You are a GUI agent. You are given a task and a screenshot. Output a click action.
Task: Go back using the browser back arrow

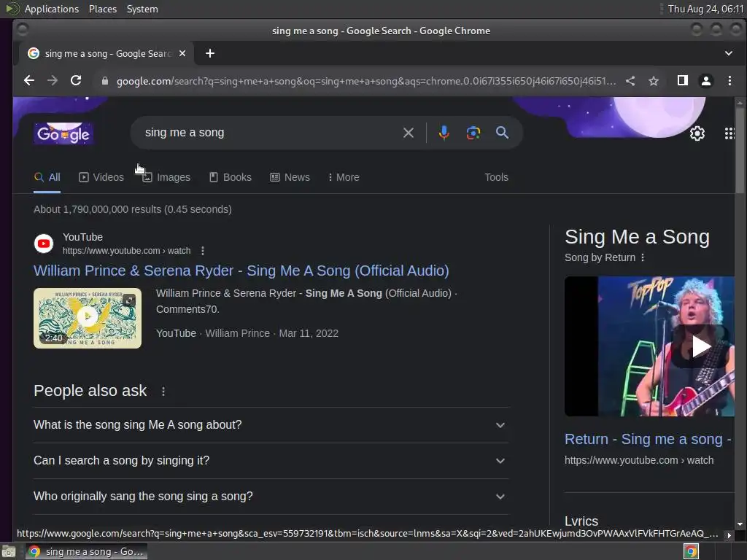tap(29, 80)
